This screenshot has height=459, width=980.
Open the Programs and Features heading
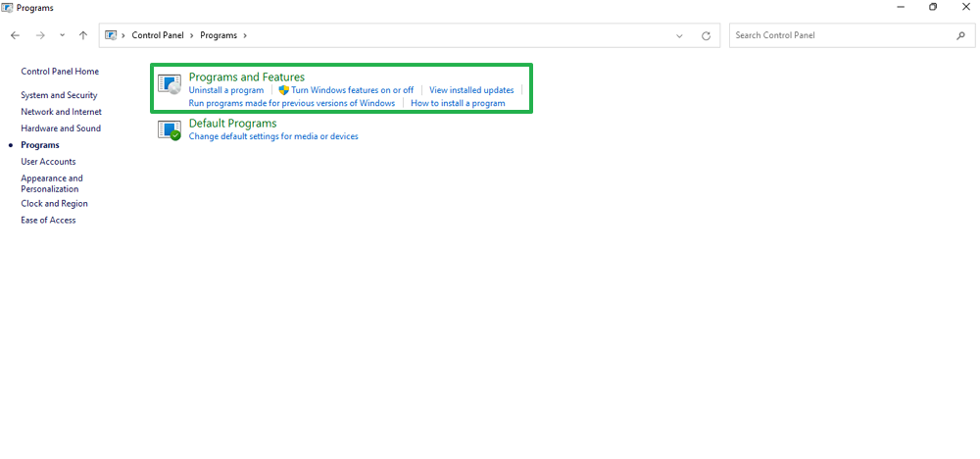click(247, 76)
